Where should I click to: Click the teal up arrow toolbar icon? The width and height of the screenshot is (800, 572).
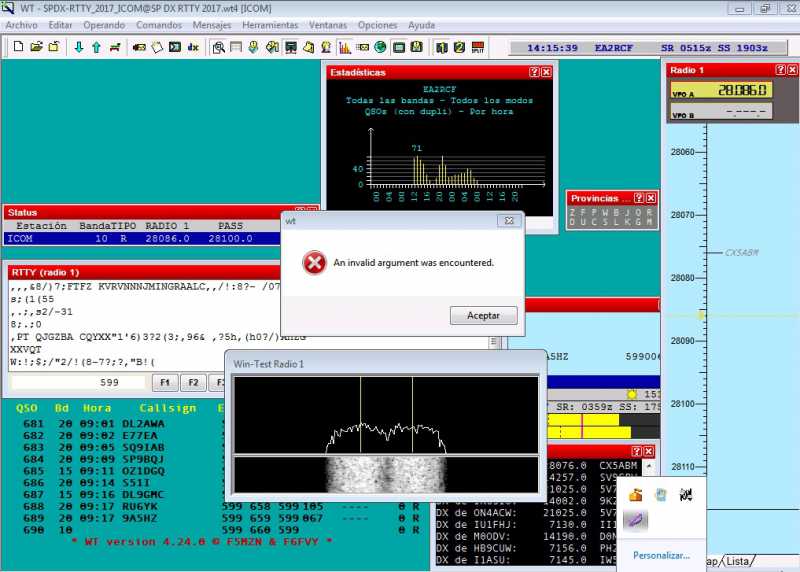96,47
